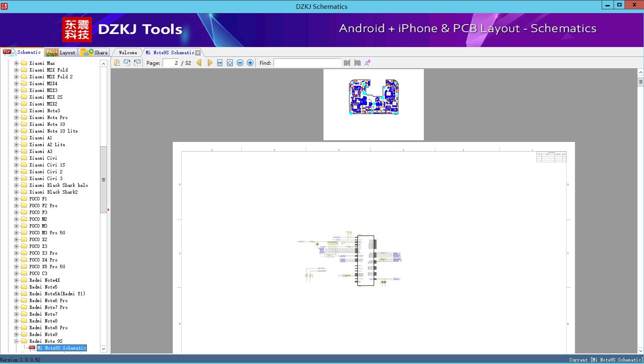Expand the Xiaomi Max folder

coord(17,63)
